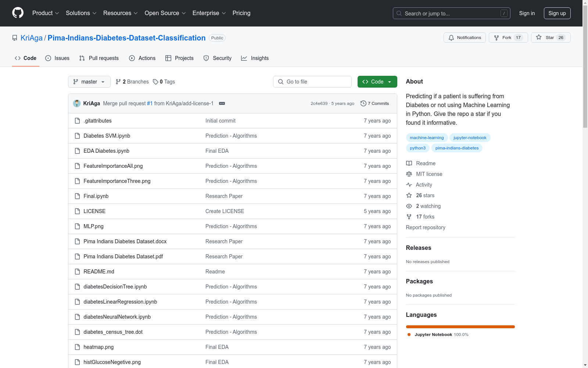This screenshot has width=588, height=368.
Task: Click the fork icon beside 17 forks
Action: click(409, 217)
